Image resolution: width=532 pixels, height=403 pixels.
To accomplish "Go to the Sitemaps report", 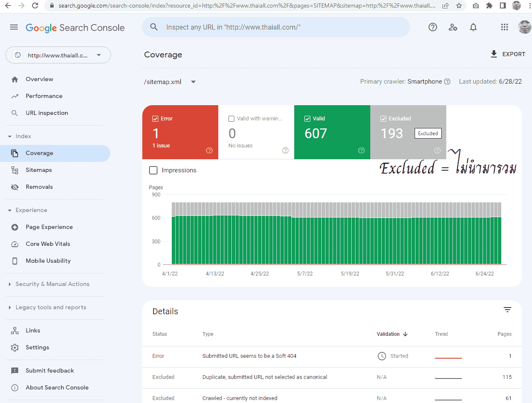I will point(39,170).
